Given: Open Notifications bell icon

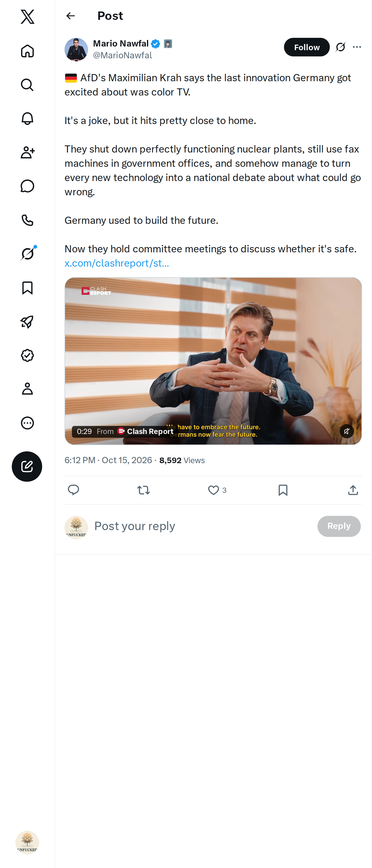Looking at the screenshot, I should (27, 119).
